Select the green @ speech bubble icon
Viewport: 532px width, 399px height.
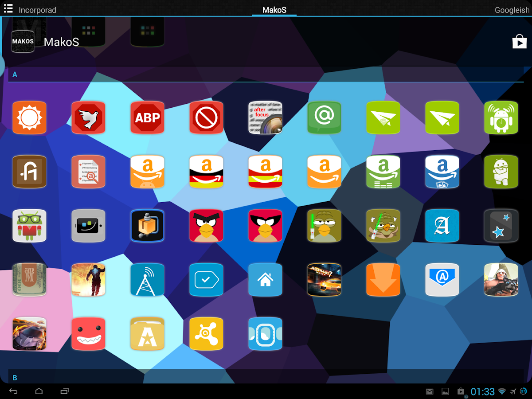pyautogui.click(x=324, y=117)
